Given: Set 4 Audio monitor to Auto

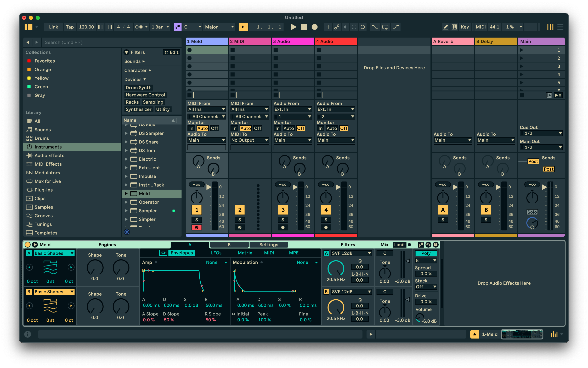Looking at the screenshot, I should coord(332,128).
